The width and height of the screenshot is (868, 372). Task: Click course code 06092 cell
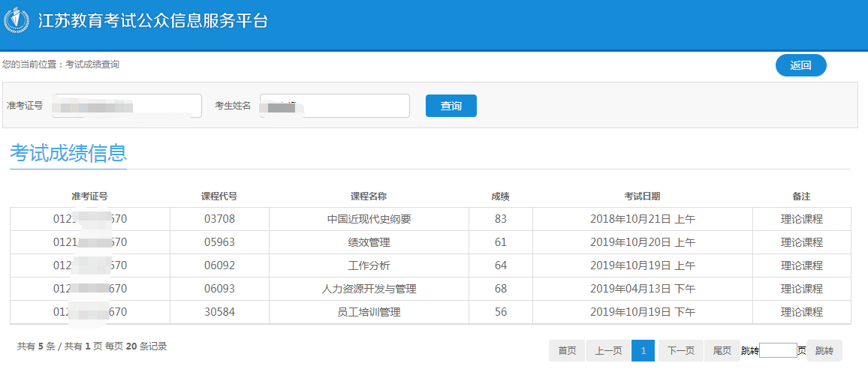click(x=219, y=266)
